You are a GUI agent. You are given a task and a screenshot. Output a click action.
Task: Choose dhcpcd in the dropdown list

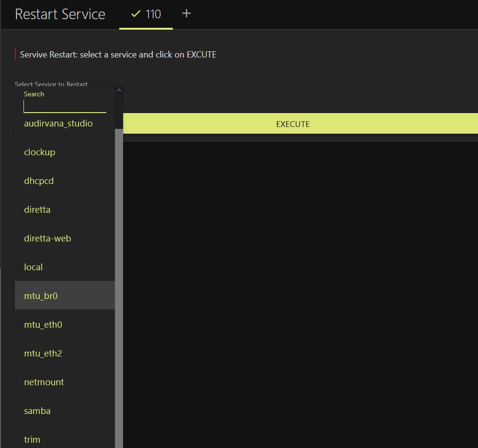tap(65, 181)
